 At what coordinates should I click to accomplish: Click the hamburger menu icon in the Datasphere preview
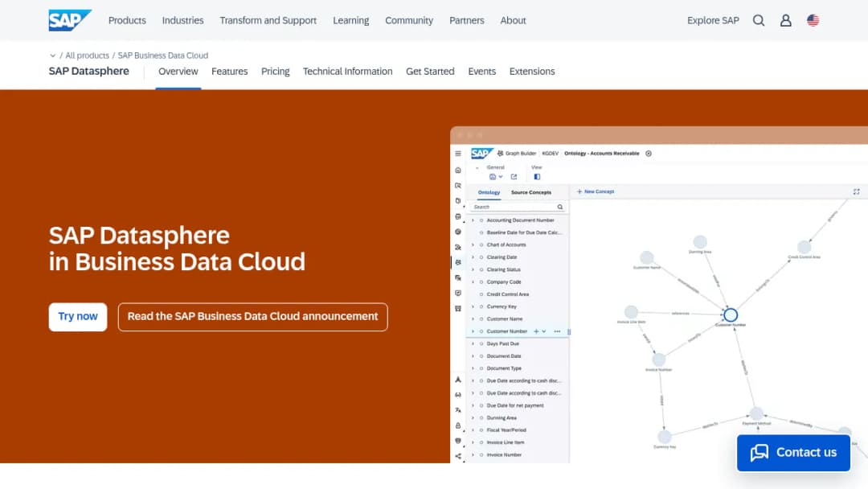click(x=458, y=154)
